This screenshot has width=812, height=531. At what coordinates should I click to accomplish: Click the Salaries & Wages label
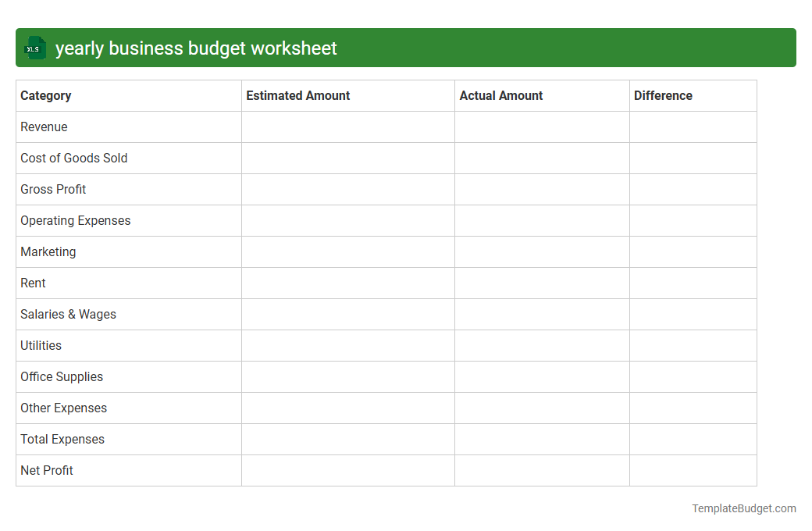tap(68, 314)
